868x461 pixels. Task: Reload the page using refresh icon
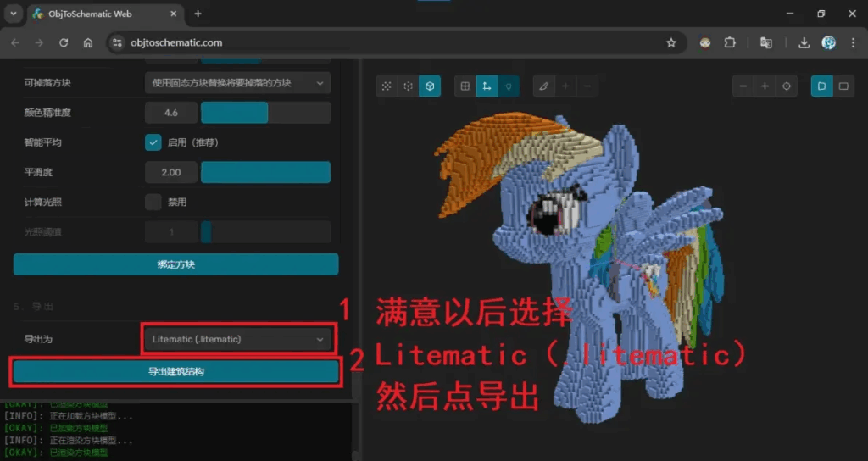coord(64,42)
